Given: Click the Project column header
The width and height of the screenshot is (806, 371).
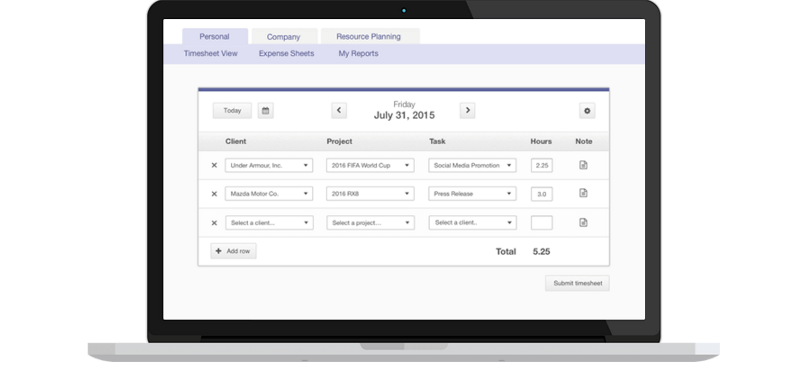Looking at the screenshot, I should (x=339, y=141).
